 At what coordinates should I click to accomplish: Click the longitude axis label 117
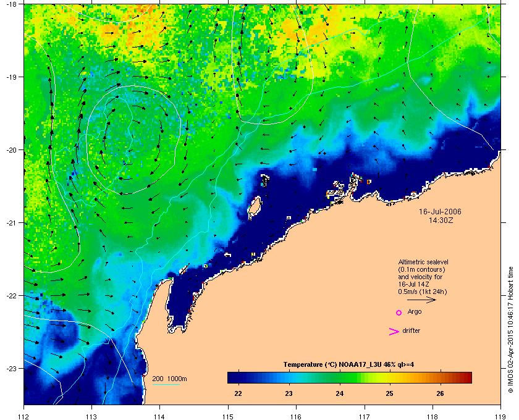[364, 416]
